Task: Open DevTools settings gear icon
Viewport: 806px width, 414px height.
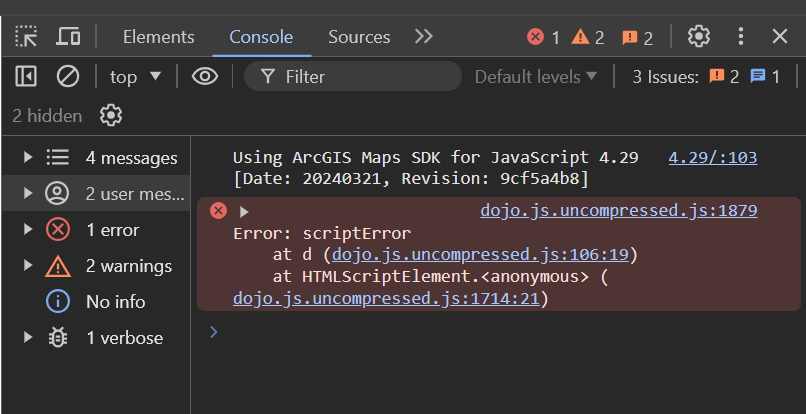Action: (x=698, y=37)
